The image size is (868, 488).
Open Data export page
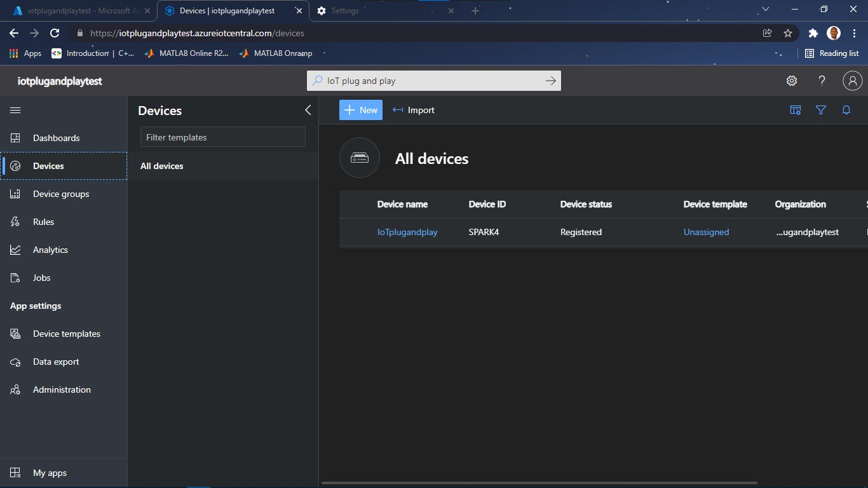64,362
